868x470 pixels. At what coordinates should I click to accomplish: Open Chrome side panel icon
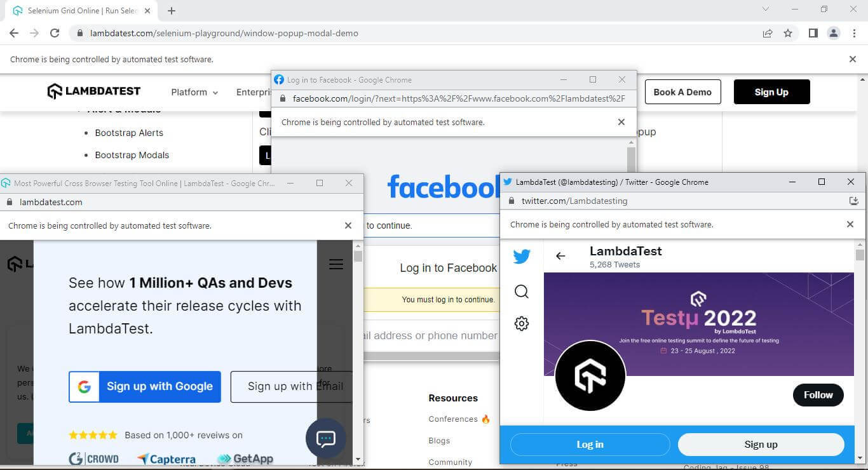point(813,33)
